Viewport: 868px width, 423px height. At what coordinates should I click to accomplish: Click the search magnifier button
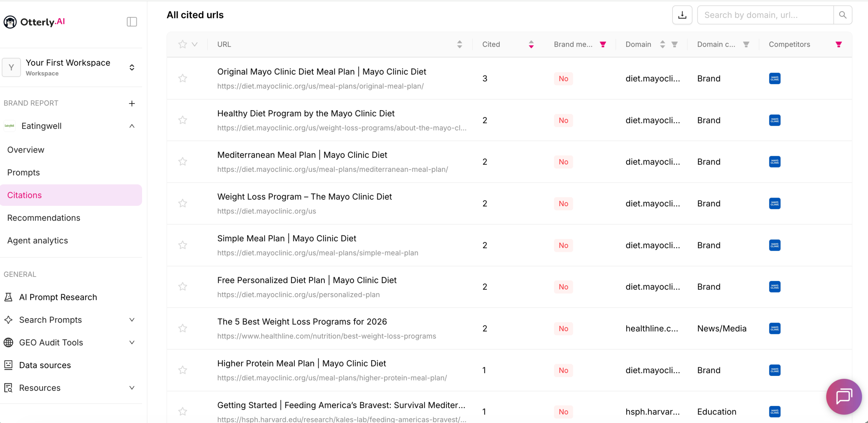point(843,15)
